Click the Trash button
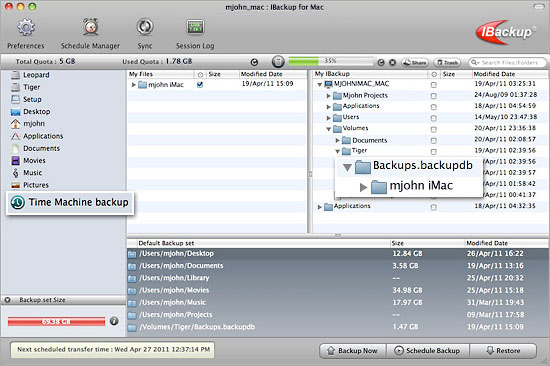Screen dimensions: 550x366 pyautogui.click(x=447, y=62)
